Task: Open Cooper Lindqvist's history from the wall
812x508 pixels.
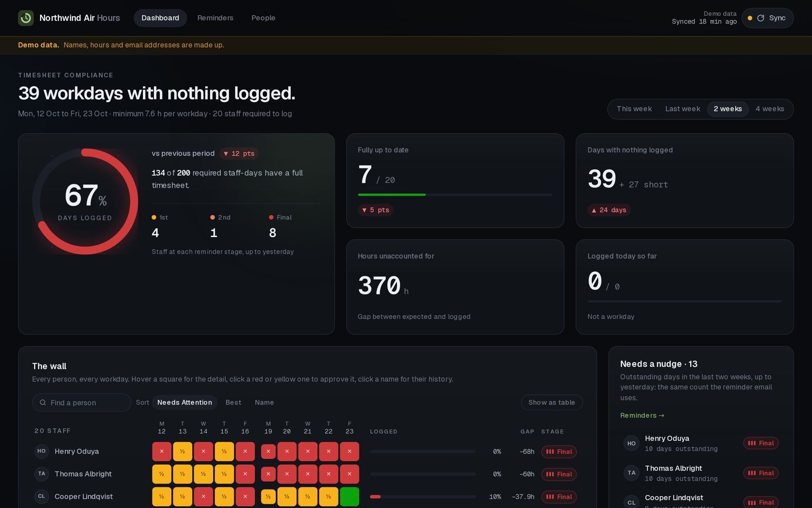Action: pos(83,496)
